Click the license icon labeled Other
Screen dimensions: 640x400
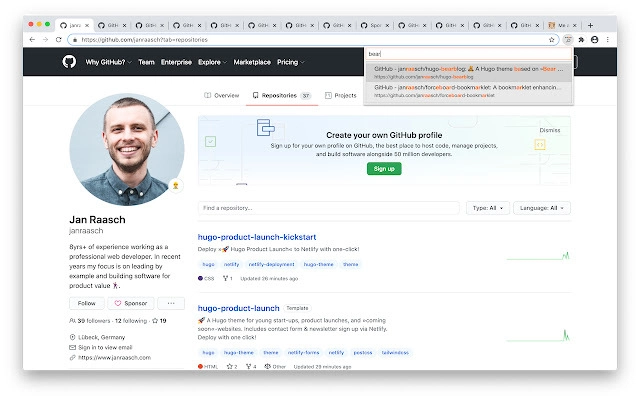(267, 367)
